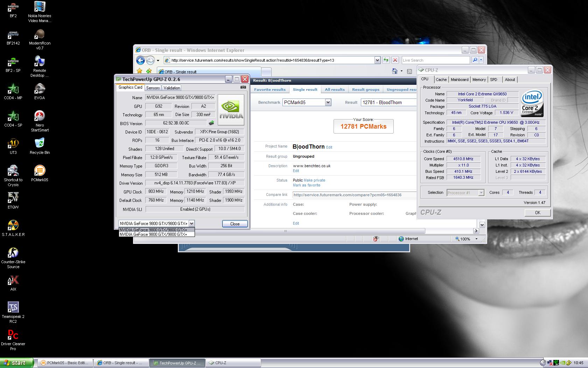Open Driver Cleaner Pro icon
Screen dimensions: 588x368
coord(13,340)
